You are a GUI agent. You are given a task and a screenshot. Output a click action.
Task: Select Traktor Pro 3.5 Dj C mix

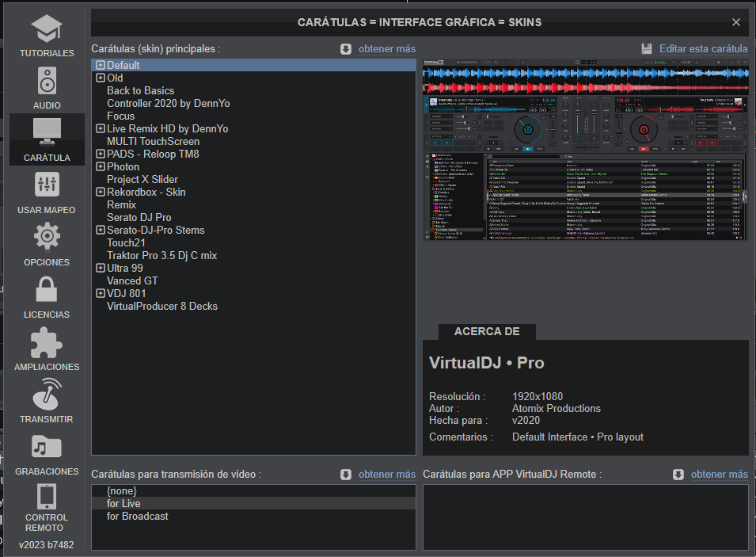pos(253,255)
